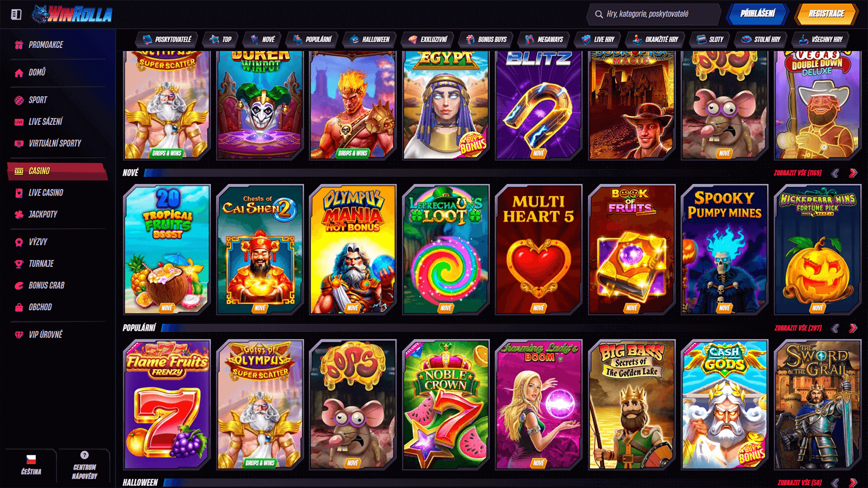Focus the game search field
Viewport: 868px width, 488px height.
tap(654, 14)
